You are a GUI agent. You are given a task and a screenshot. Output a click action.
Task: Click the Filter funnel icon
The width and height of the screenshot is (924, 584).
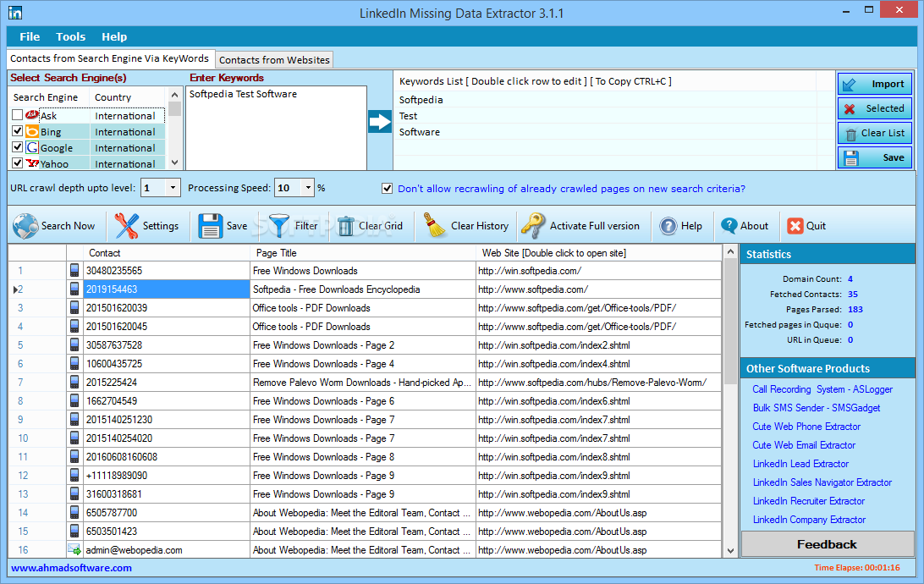pyautogui.click(x=279, y=225)
